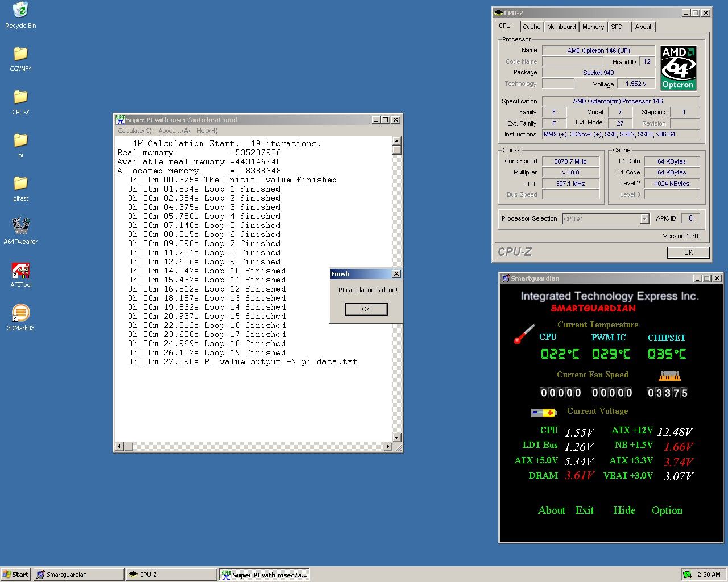Click CPU-Z taskbar button
The width and height of the screenshot is (728, 582).
point(171,575)
